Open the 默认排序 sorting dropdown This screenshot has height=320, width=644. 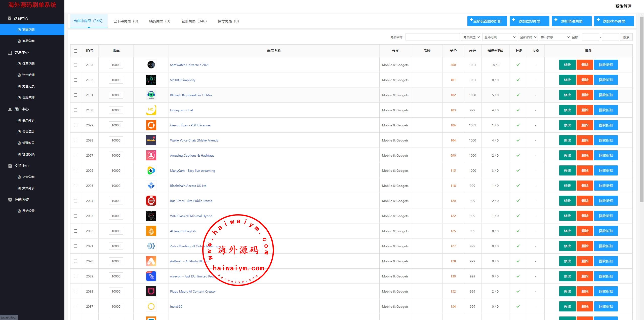(555, 37)
